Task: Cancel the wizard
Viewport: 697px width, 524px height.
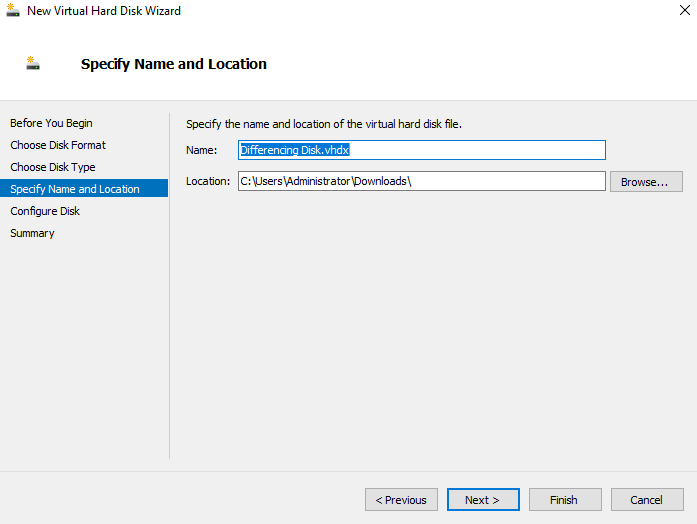Action: point(647,500)
